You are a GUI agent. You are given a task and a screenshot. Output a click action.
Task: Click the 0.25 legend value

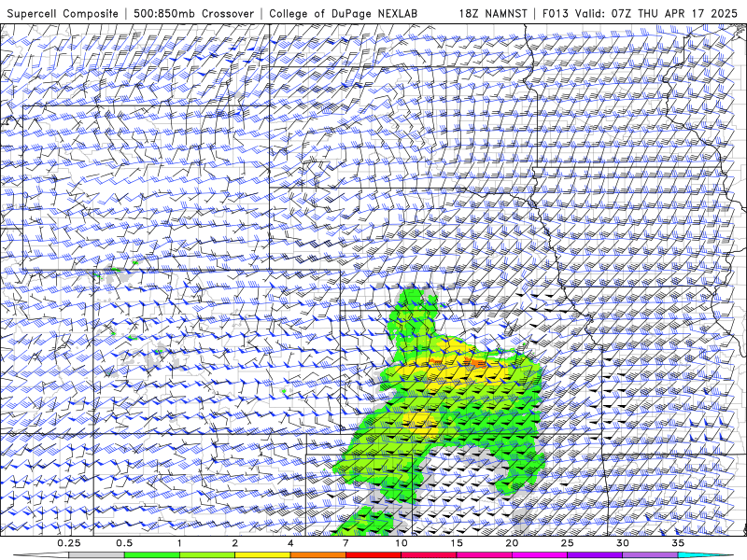pyautogui.click(x=69, y=543)
